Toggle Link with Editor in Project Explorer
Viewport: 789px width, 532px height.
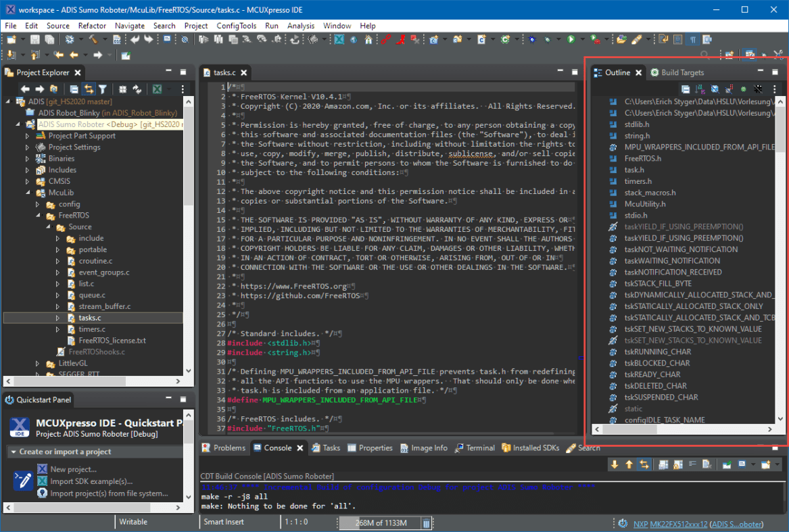pos(90,89)
